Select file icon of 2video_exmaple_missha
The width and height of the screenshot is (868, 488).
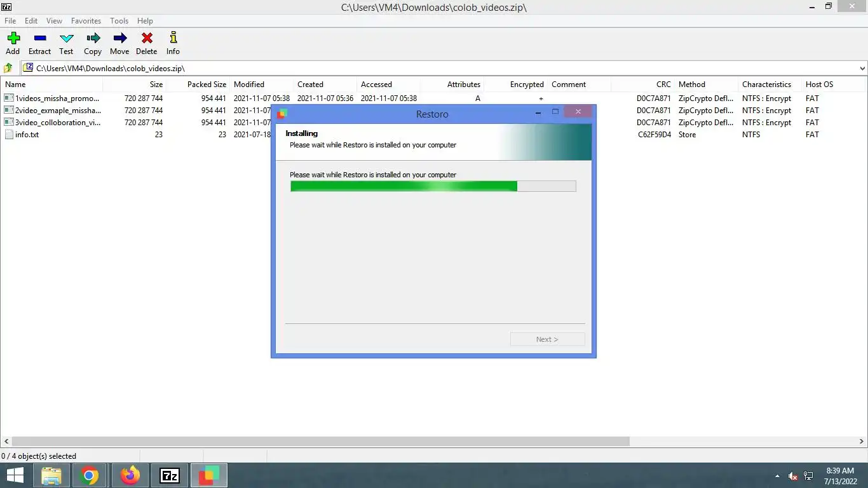pos(9,111)
